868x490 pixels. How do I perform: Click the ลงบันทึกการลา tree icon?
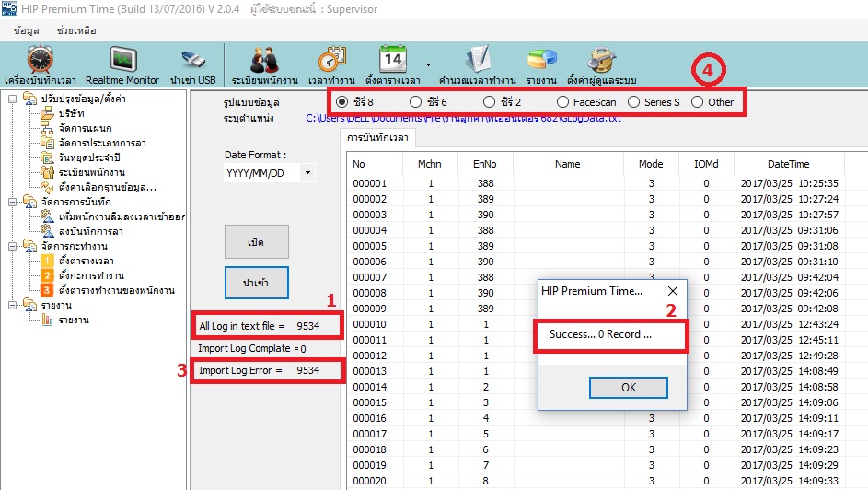tap(47, 231)
